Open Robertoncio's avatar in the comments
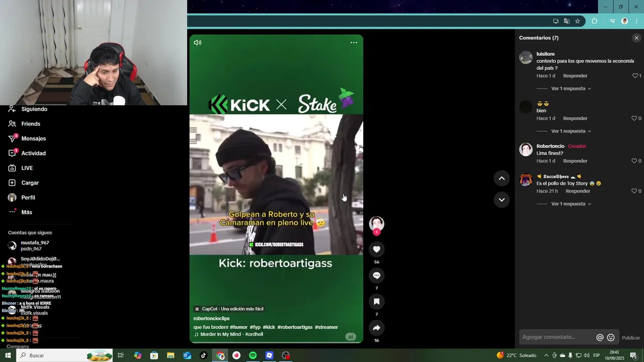The height and width of the screenshot is (362, 644). (x=526, y=149)
